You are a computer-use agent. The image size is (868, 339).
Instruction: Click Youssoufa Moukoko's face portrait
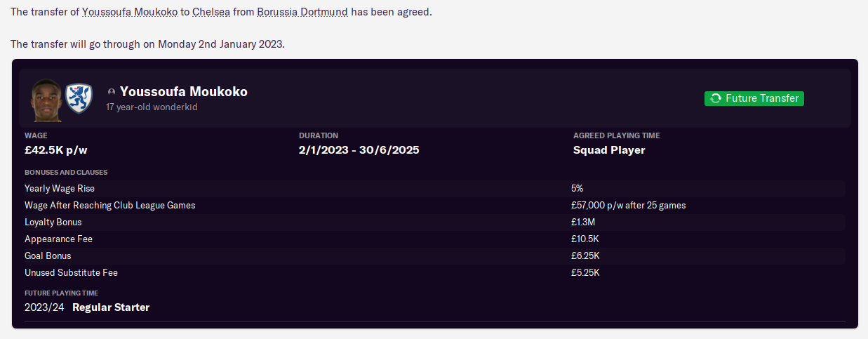point(46,99)
